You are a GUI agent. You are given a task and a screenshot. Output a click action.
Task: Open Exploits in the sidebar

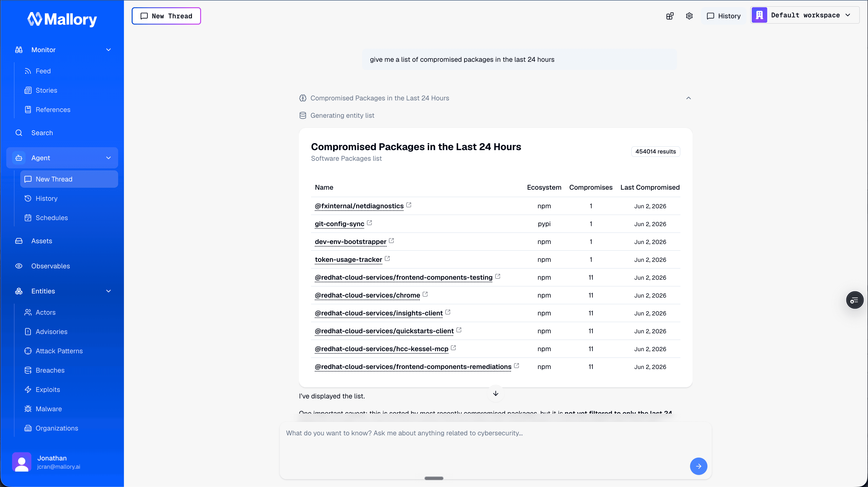(x=69, y=390)
